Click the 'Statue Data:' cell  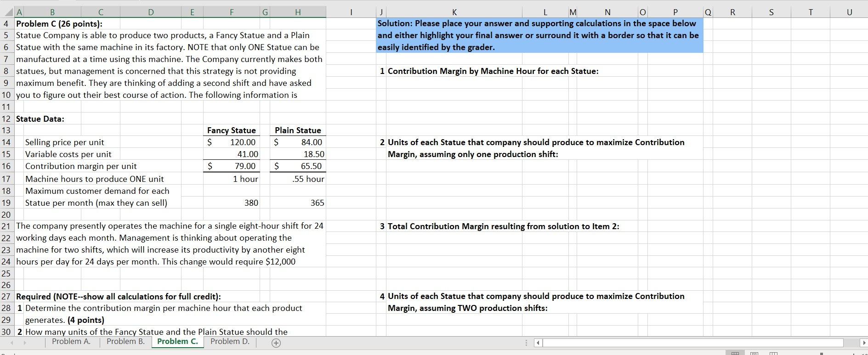40,119
